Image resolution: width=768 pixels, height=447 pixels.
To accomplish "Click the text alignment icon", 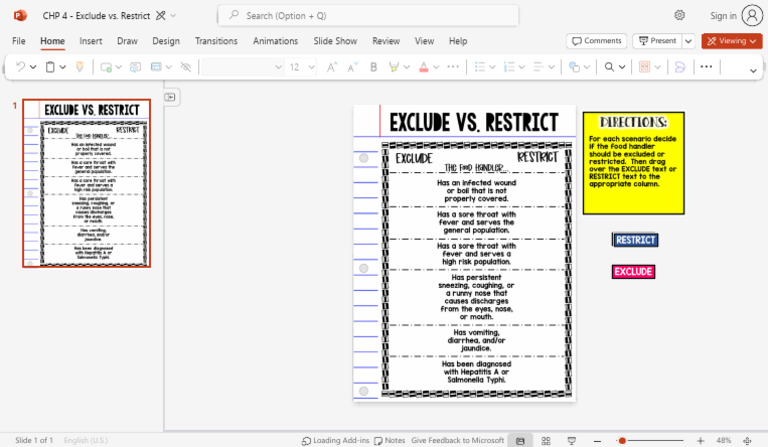I will point(538,67).
